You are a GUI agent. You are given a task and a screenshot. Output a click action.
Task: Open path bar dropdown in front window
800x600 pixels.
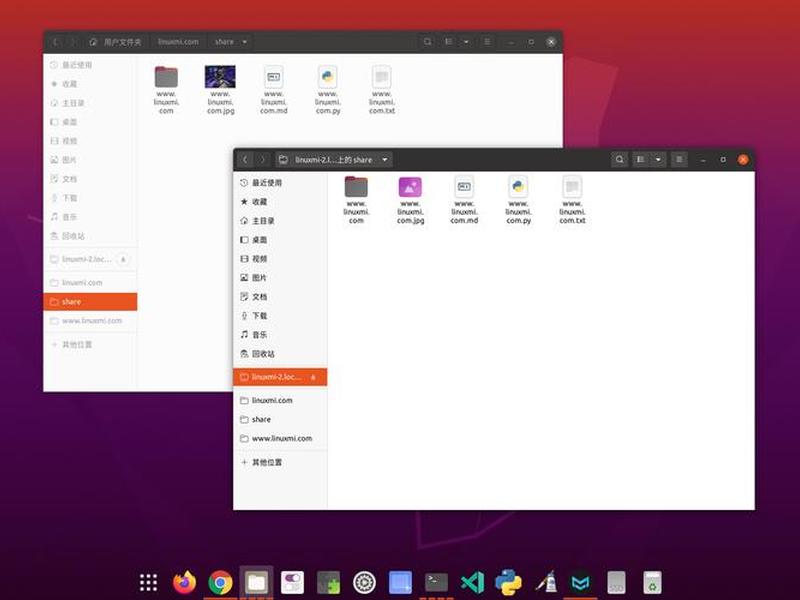pos(385,160)
